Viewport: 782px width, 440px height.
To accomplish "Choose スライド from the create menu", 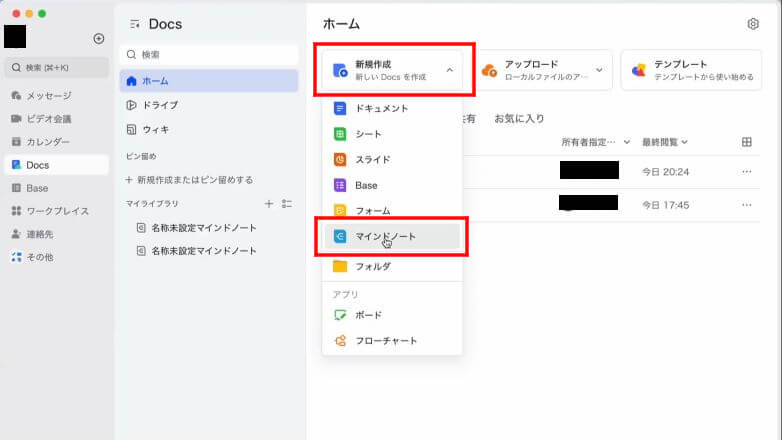I will pyautogui.click(x=392, y=160).
